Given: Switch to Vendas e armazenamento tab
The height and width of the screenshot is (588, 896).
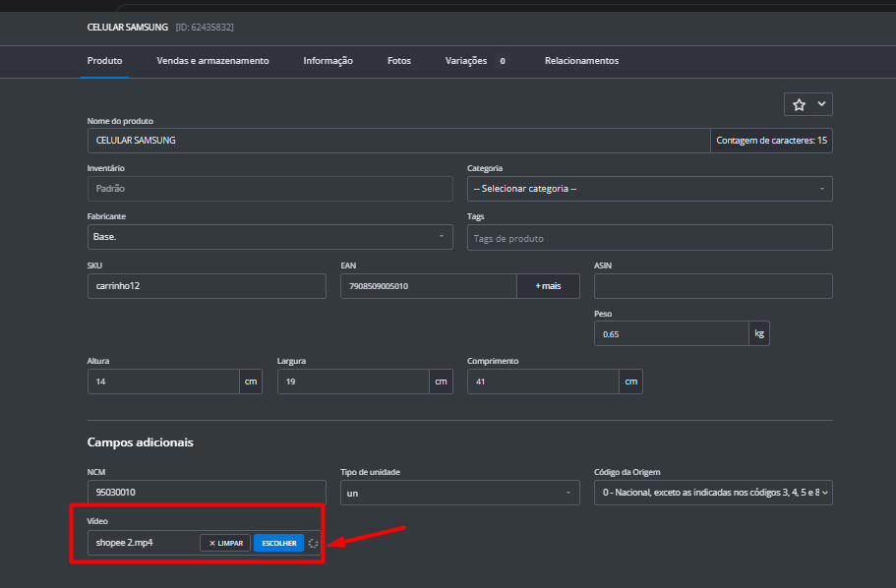Looking at the screenshot, I should pyautogui.click(x=212, y=61).
